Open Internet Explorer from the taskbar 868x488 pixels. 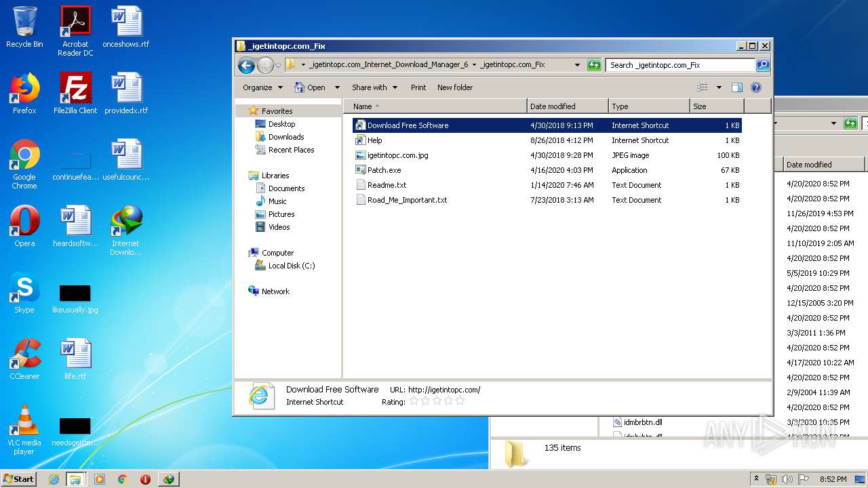pos(54,479)
